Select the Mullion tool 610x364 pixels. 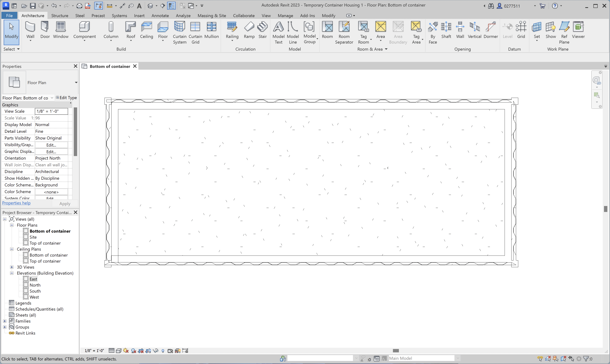(211, 30)
